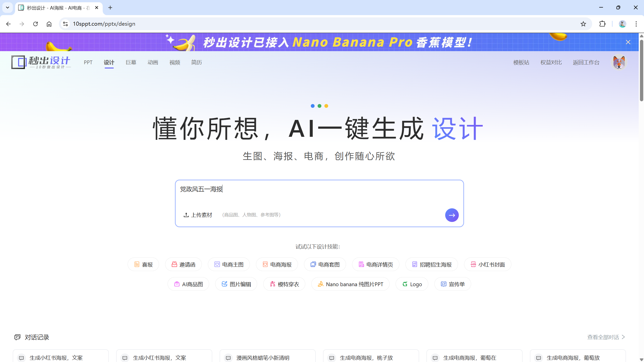Click the scrollbar down arrow
The width and height of the screenshot is (644, 362).
coord(641,359)
